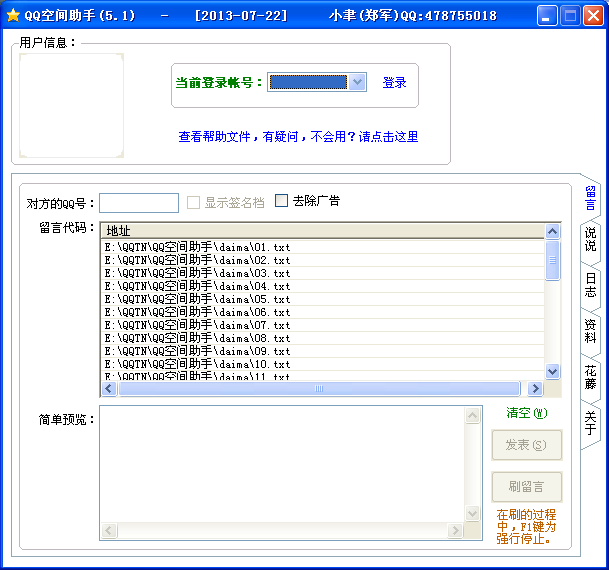This screenshot has width=609, height=570.
Task: Click right arrow of horizontal list scrollbar
Action: point(535,389)
